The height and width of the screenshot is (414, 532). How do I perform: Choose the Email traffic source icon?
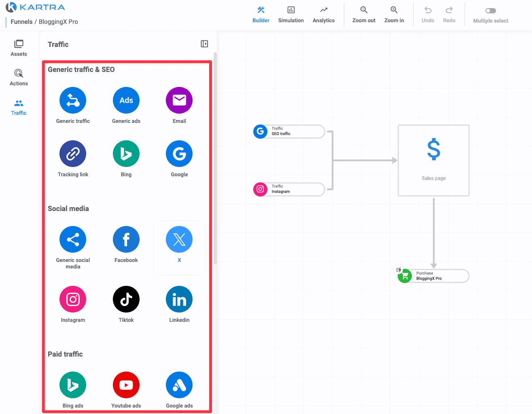pos(179,100)
